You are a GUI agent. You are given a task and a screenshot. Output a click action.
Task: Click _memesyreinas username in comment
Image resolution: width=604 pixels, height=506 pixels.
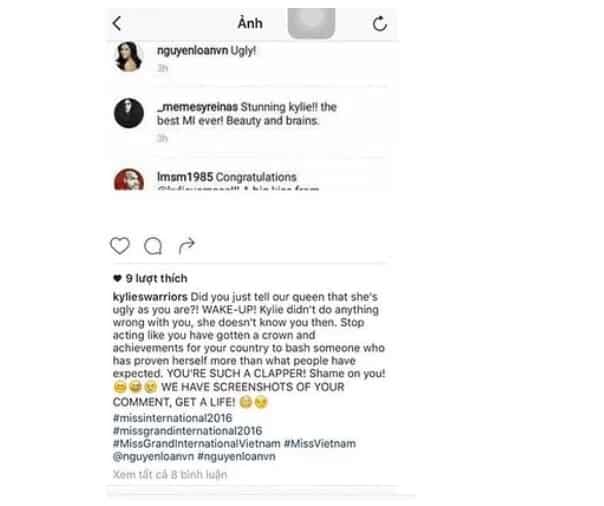coord(197,107)
